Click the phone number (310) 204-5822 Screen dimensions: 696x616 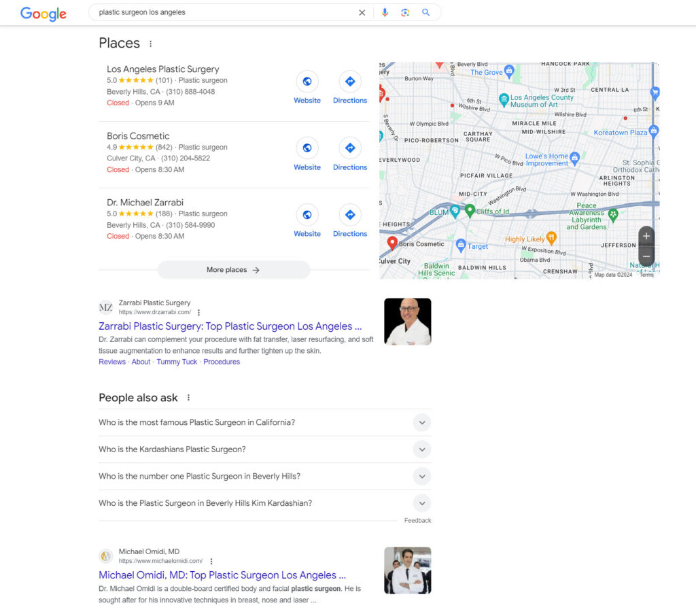pos(186,158)
